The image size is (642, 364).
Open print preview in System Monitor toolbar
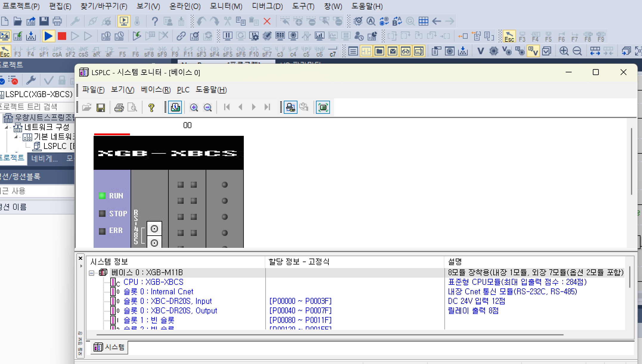coord(132,107)
